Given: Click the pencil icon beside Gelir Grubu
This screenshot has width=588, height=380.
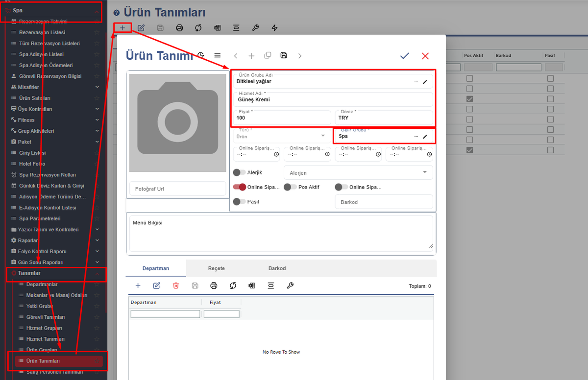Looking at the screenshot, I should pos(425,137).
